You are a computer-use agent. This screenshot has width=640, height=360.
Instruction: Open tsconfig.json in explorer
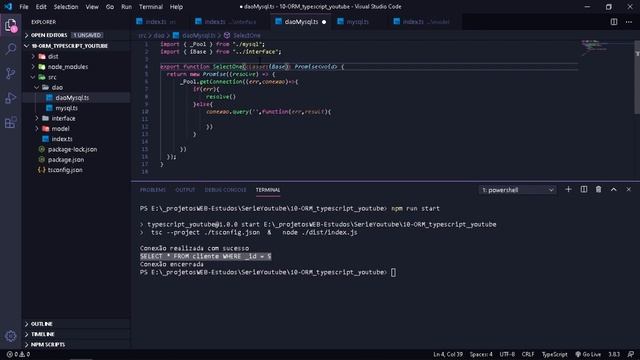tap(76, 170)
